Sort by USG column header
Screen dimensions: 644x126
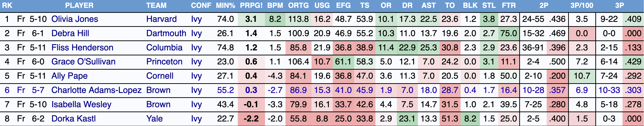pyautogui.click(x=322, y=5)
